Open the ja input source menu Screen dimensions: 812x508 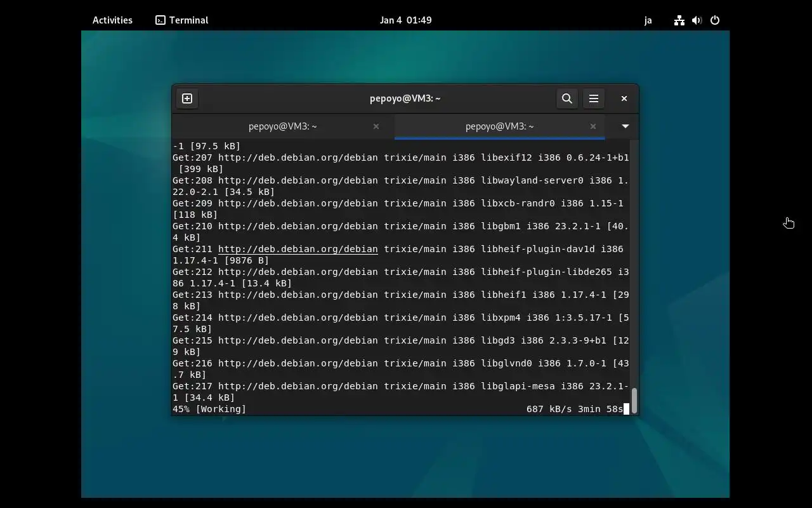click(x=648, y=20)
